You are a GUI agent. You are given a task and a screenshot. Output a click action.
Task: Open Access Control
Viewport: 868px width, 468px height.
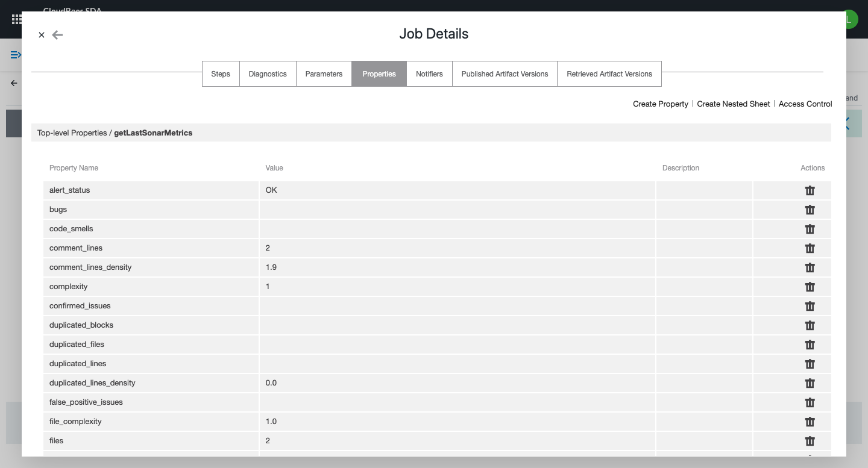pyautogui.click(x=805, y=104)
